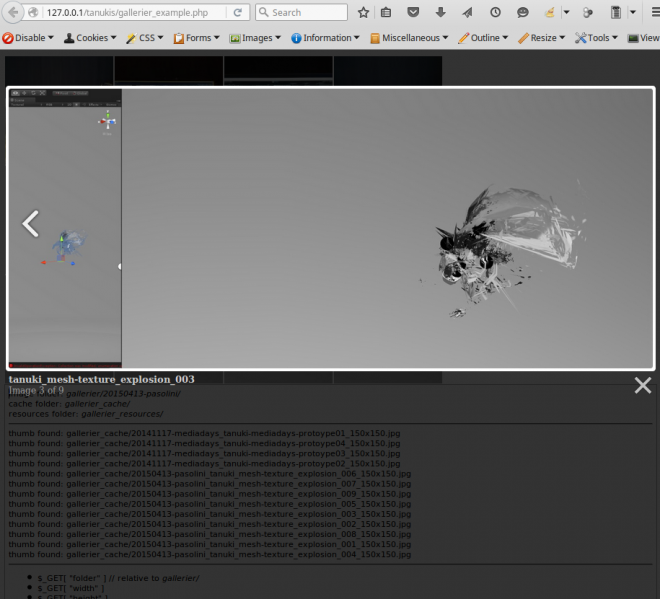This screenshot has height=599, width=660.
Task: Expand the Disable dropdown menu
Action: point(29,38)
